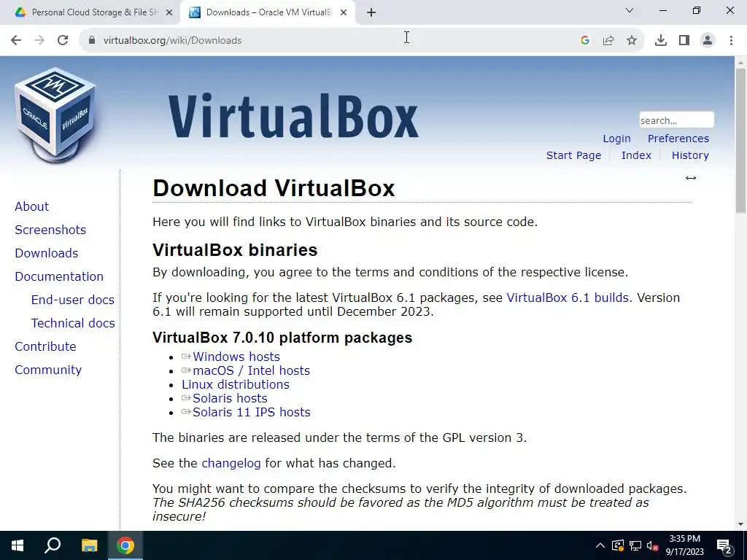Open Technical docs in sidebar
The image size is (747, 560).
click(73, 323)
